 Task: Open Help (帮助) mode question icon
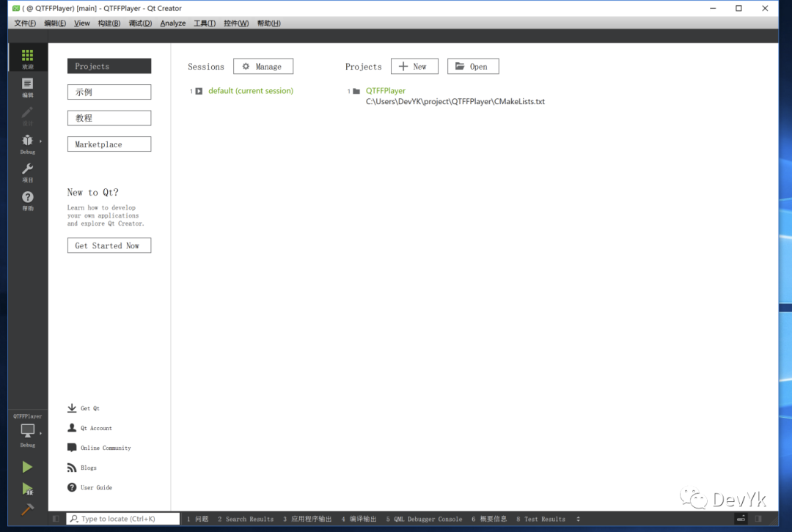tap(27, 197)
